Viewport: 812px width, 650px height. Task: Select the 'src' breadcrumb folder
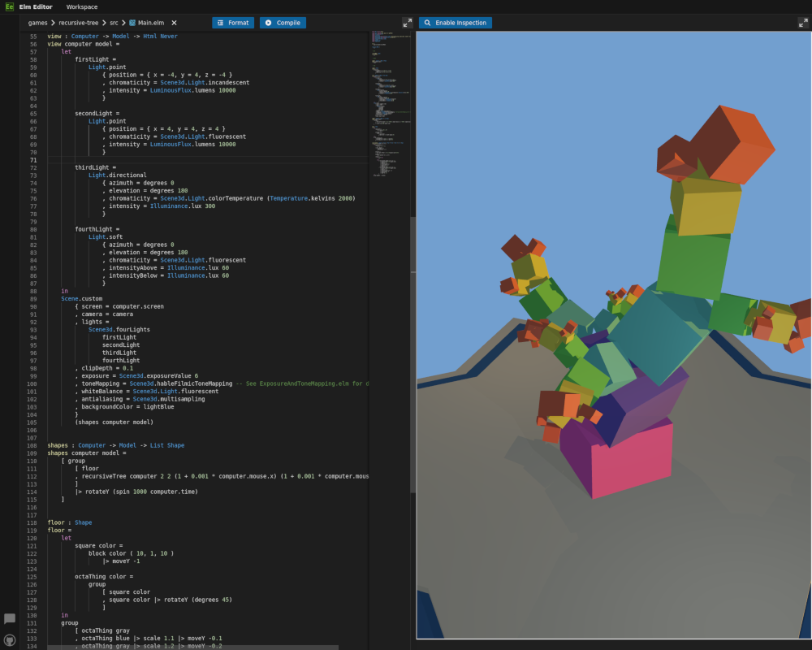click(x=114, y=23)
